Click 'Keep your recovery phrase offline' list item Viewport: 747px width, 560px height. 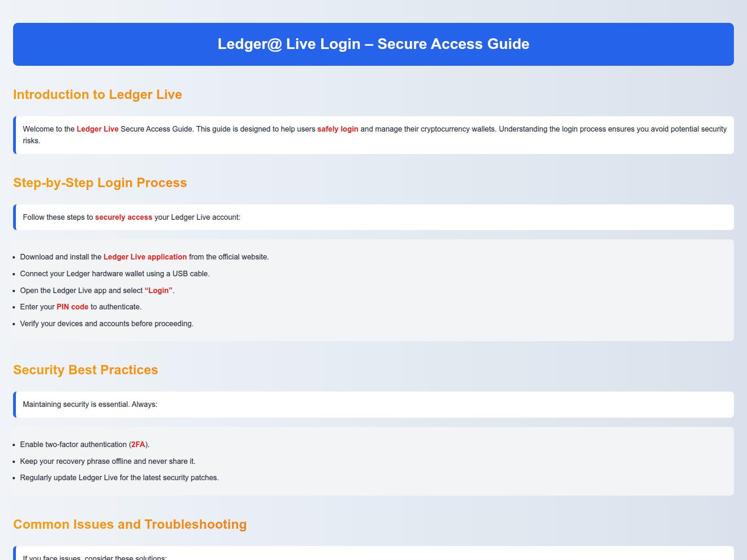tap(108, 462)
